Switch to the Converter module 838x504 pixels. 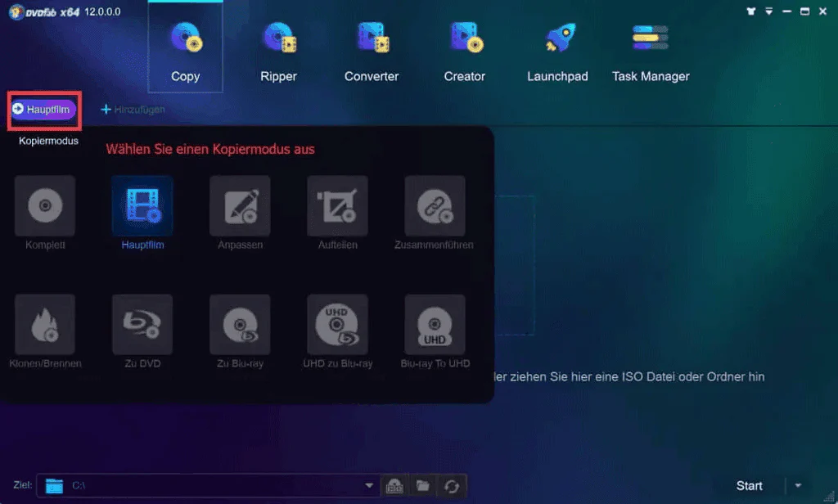point(372,51)
